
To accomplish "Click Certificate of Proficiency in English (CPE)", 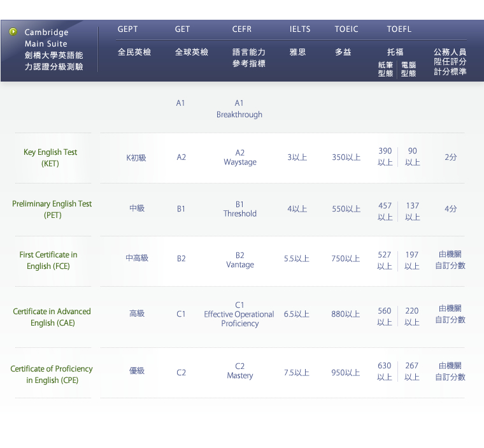I will (x=52, y=374).
